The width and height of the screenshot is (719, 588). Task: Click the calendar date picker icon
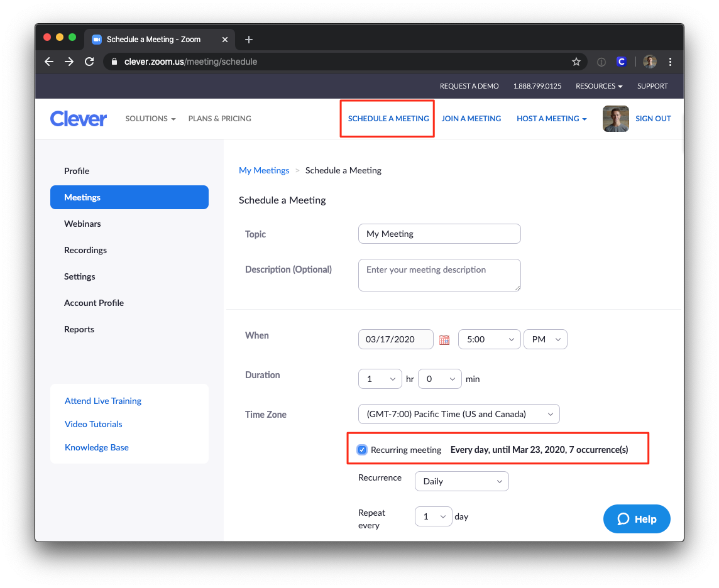coord(444,340)
